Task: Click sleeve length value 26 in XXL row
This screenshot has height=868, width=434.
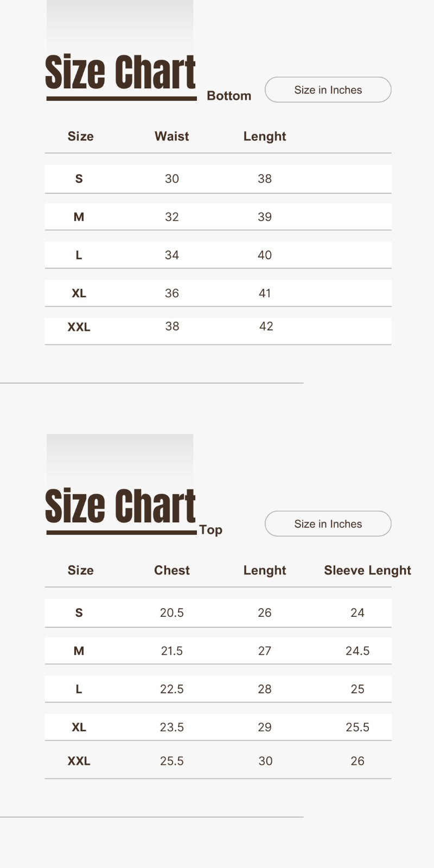Action: 358,761
